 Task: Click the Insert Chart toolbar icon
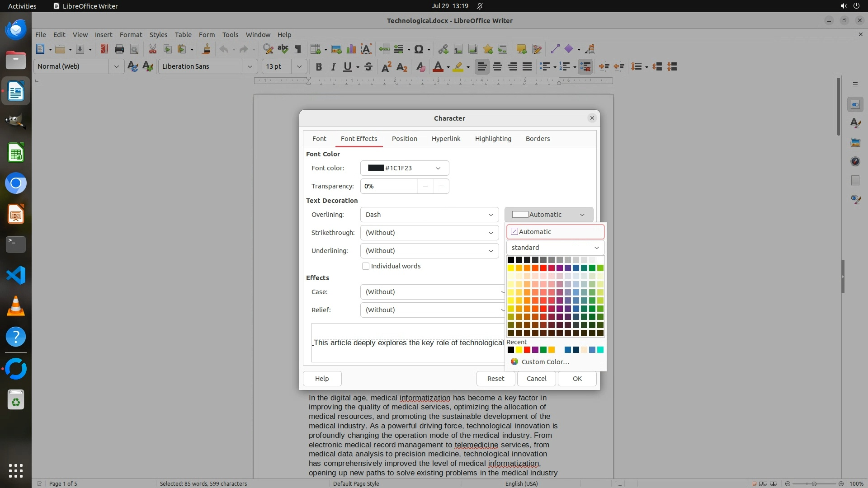(351, 49)
